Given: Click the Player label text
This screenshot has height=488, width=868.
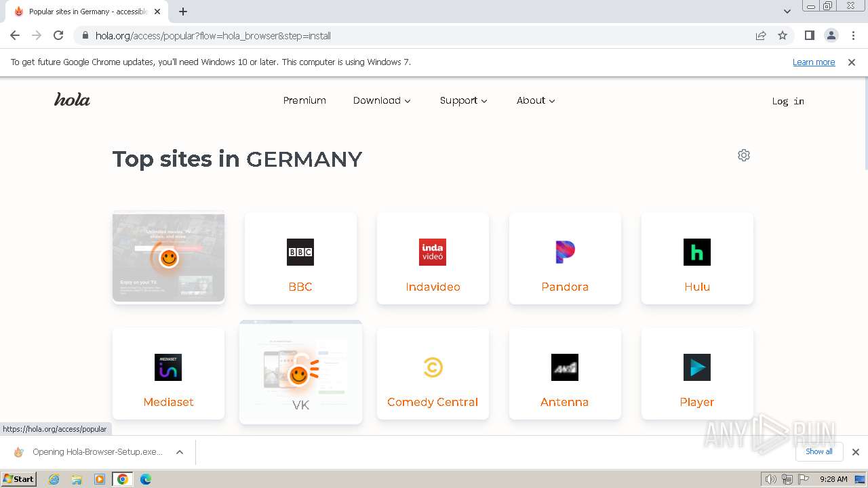Looking at the screenshot, I should coord(697,403).
